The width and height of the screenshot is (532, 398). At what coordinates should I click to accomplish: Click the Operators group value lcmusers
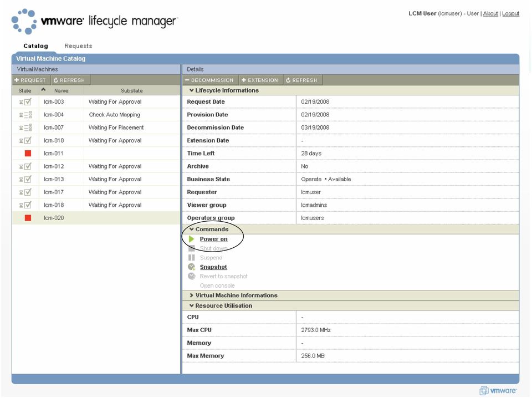coord(313,218)
